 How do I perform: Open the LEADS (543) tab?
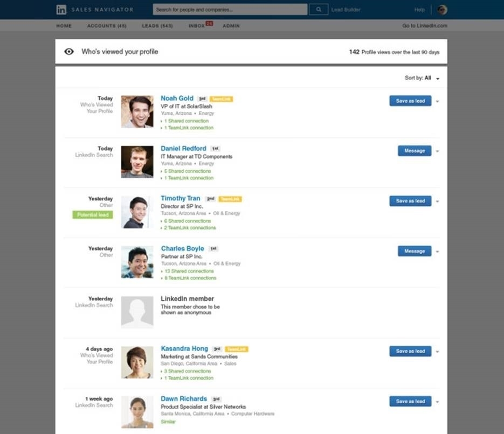pyautogui.click(x=157, y=26)
